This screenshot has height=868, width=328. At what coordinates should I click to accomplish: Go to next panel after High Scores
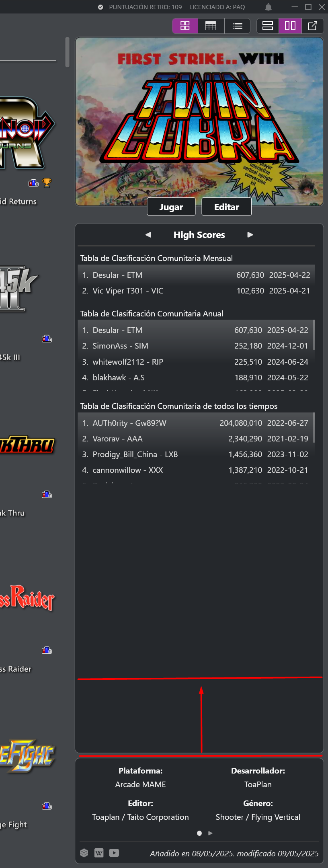[250, 235]
